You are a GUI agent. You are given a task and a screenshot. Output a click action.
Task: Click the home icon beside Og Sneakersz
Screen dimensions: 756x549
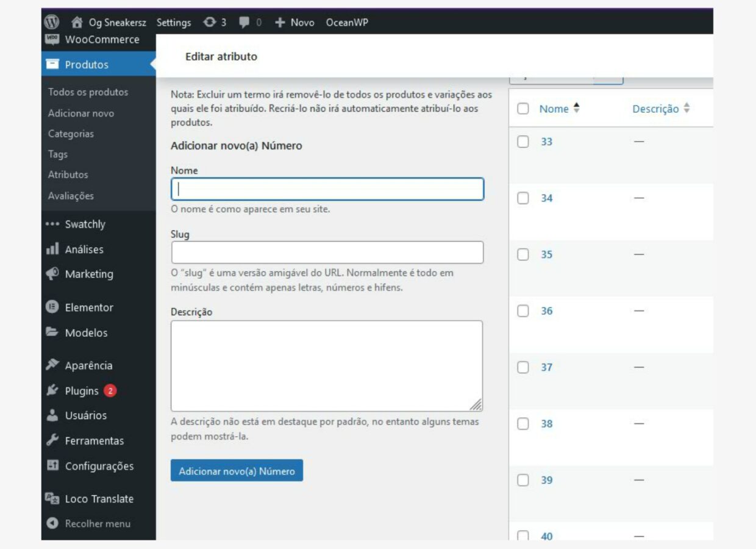click(77, 23)
